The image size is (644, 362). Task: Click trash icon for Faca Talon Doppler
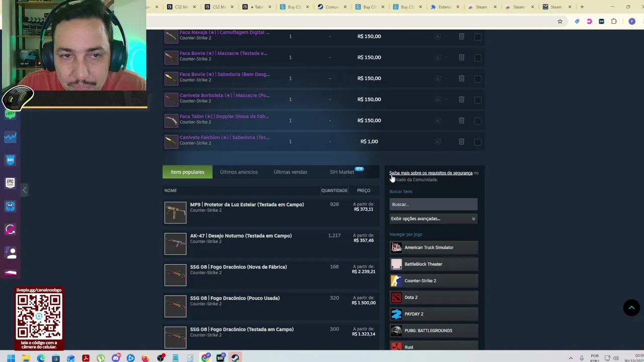coord(461,121)
